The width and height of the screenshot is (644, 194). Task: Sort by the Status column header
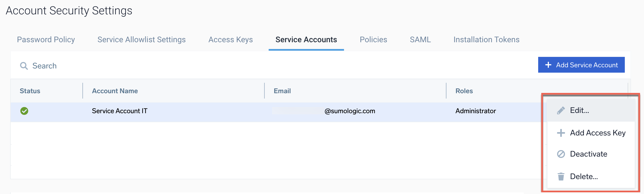click(30, 91)
